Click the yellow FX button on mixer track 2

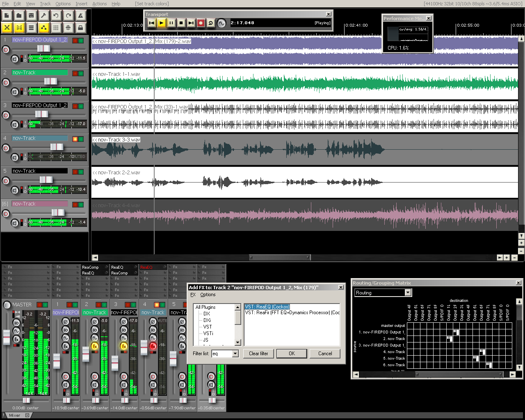(x=95, y=346)
